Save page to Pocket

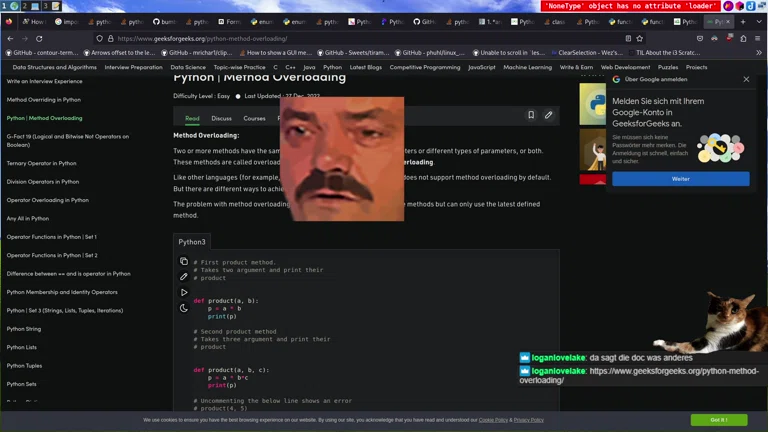[700, 39]
